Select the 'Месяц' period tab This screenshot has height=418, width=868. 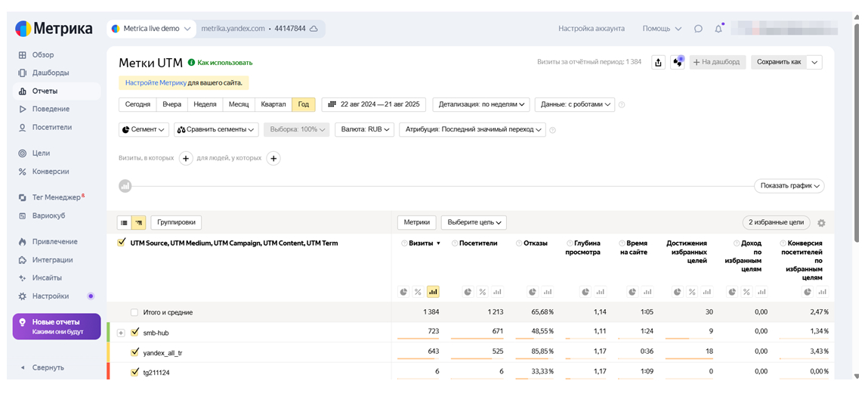[x=239, y=104]
